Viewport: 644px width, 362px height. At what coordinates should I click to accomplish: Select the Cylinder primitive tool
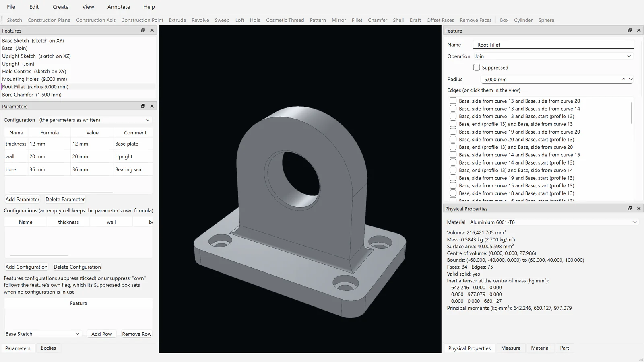click(523, 20)
